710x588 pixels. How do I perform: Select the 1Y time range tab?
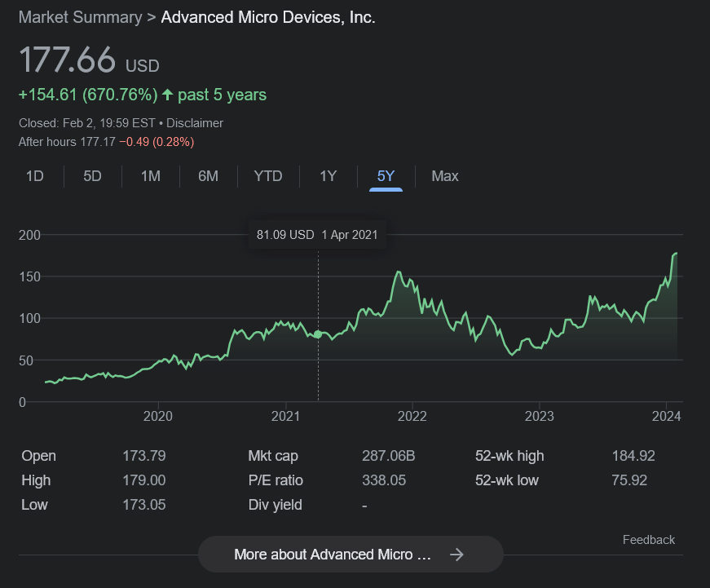[x=328, y=176]
